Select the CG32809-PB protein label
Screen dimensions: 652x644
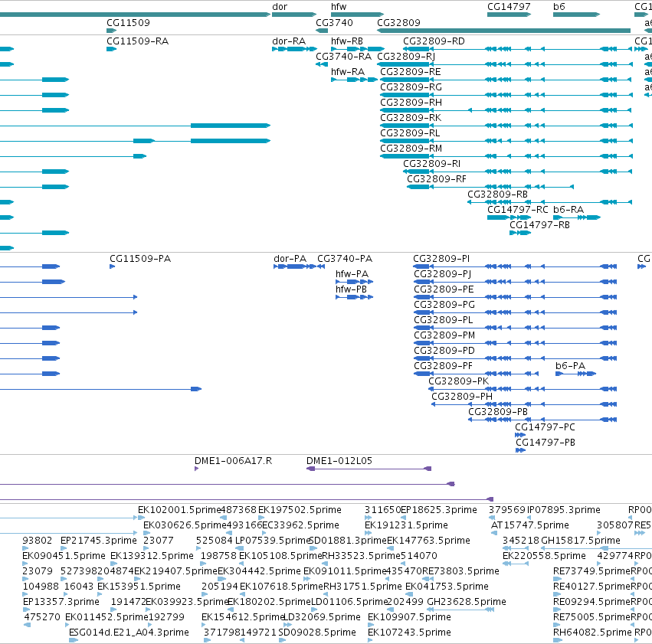click(498, 412)
